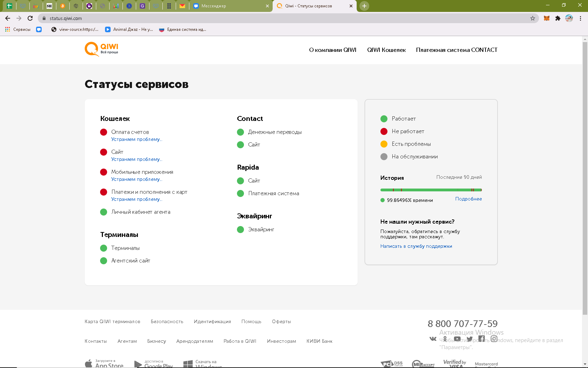Image resolution: width=588 pixels, height=368 pixels.
Task: Open the Twitter icon in the footer
Action: [x=470, y=339]
